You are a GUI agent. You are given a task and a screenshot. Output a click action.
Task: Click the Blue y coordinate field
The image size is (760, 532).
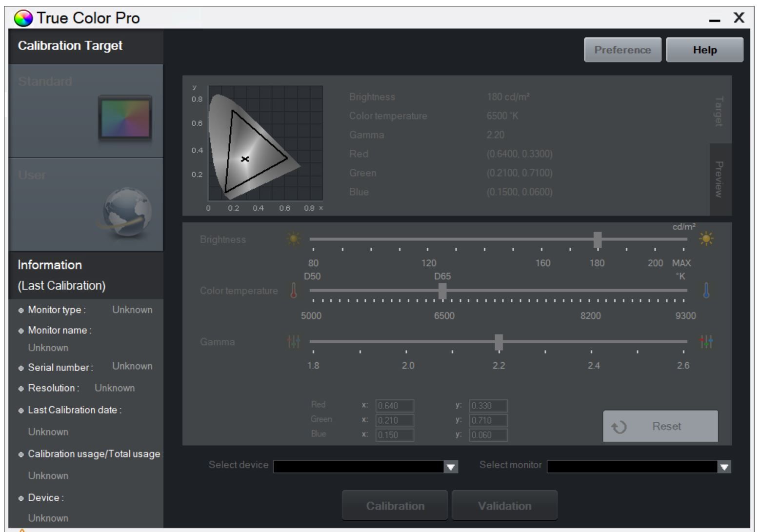pyautogui.click(x=488, y=435)
